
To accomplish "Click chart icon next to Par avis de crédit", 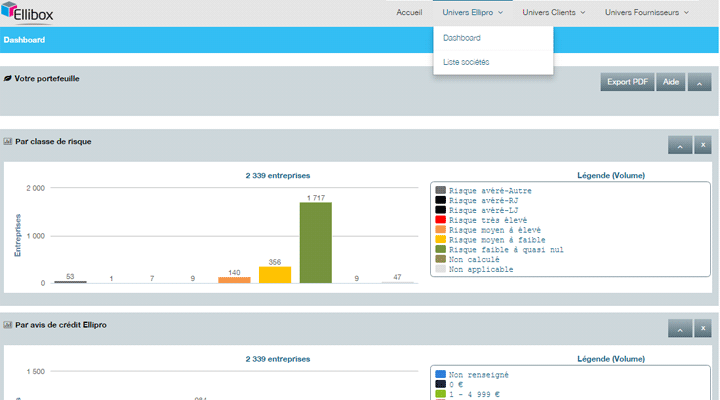I will pyautogui.click(x=8, y=325).
